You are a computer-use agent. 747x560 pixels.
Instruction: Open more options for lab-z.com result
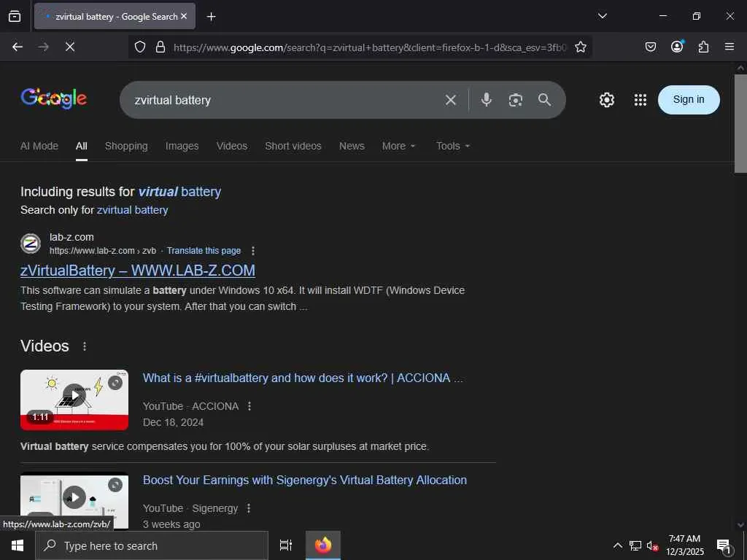coord(253,251)
